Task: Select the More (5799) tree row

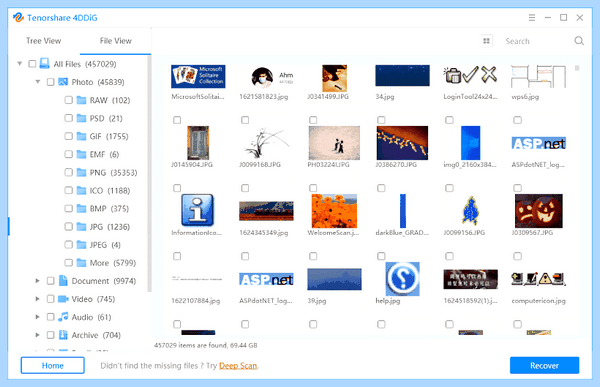Action: click(x=100, y=263)
